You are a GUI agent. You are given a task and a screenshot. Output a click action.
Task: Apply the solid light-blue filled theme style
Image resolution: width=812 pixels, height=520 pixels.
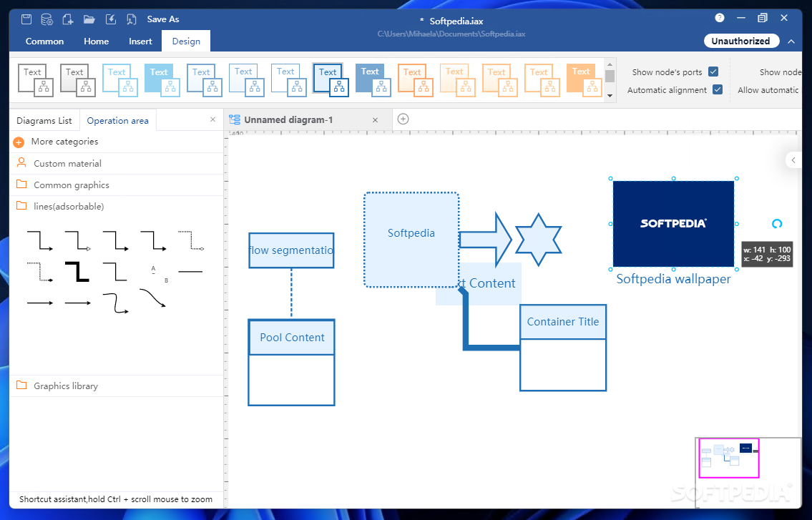click(x=162, y=80)
